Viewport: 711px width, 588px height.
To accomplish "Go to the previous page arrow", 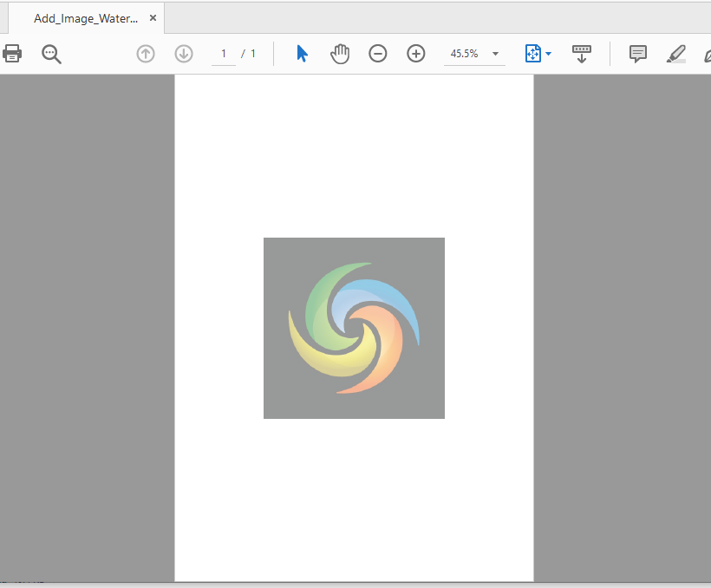I will pyautogui.click(x=146, y=54).
